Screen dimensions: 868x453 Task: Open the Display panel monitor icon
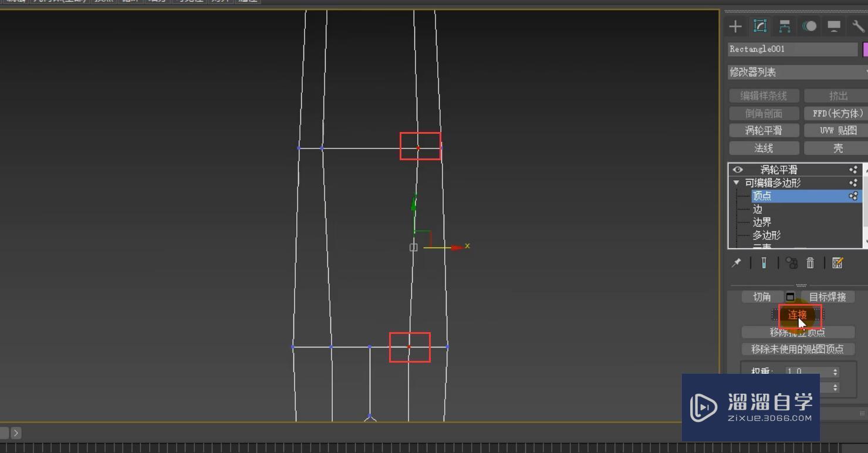pyautogui.click(x=834, y=26)
